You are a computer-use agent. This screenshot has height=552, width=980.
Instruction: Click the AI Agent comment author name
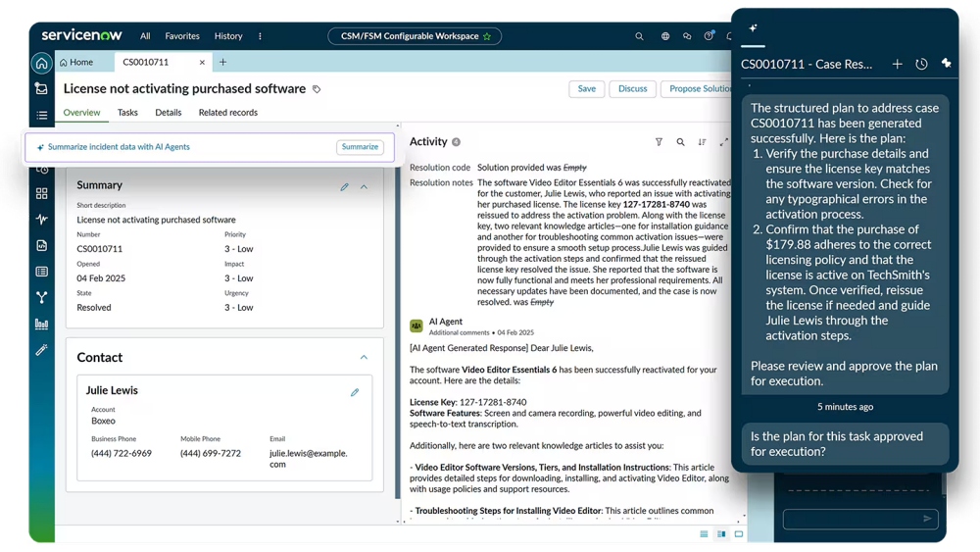446,322
